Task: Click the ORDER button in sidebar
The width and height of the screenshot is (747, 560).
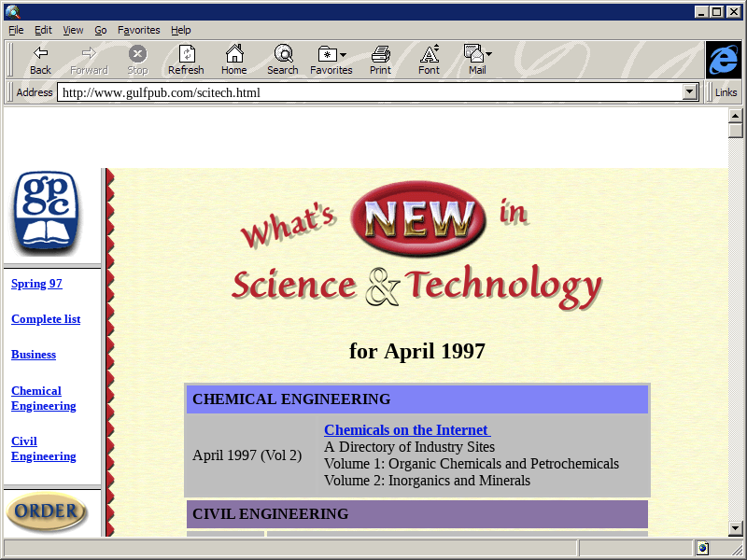Action: click(47, 511)
